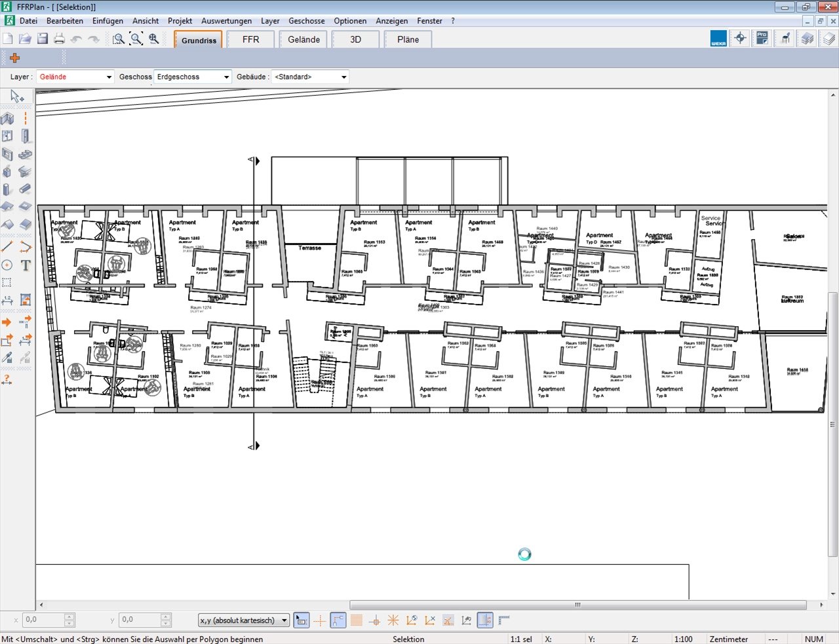The width and height of the screenshot is (839, 644).
Task: Choose the text tool T icon
Action: (x=26, y=265)
